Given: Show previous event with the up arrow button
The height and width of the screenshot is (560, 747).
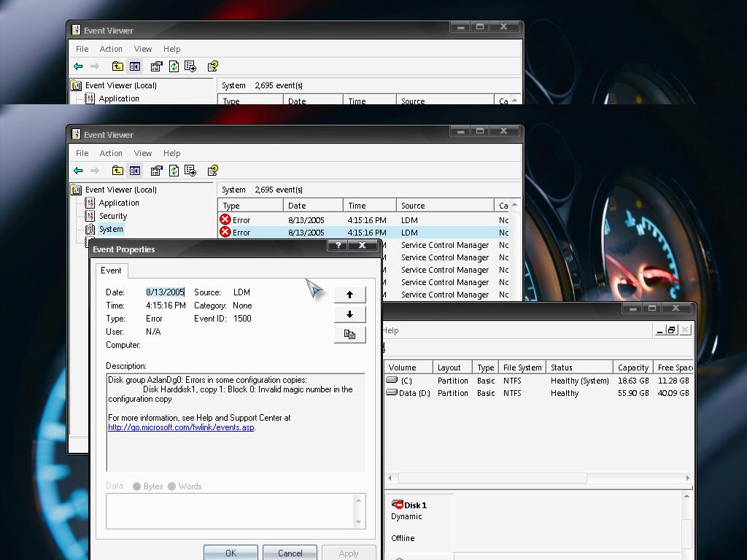Looking at the screenshot, I should [349, 295].
